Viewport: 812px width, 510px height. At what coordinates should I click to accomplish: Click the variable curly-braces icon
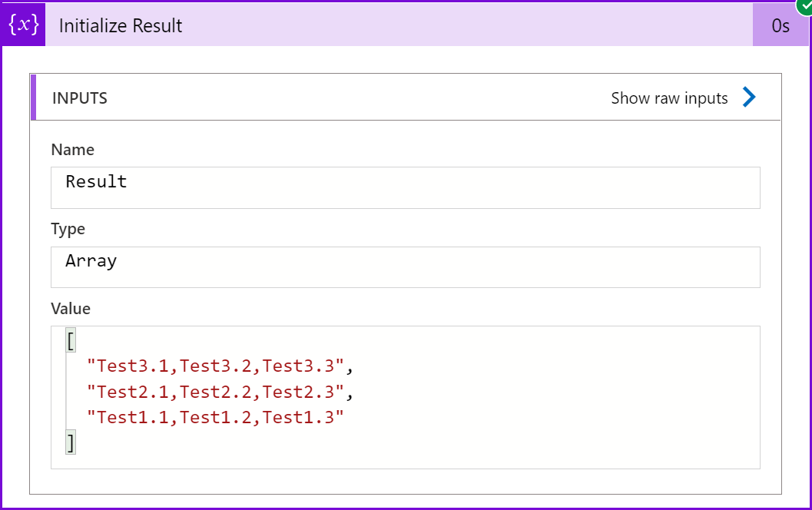[x=23, y=25]
